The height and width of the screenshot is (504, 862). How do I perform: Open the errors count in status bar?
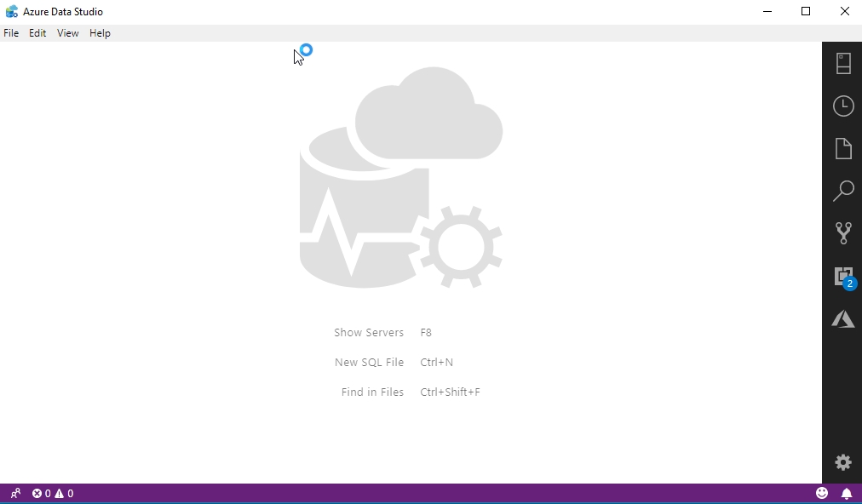pos(41,493)
